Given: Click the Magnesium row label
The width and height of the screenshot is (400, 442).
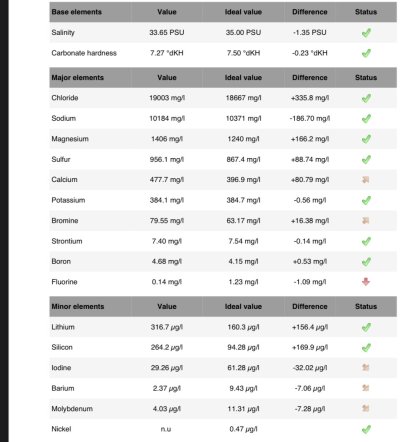Looking at the screenshot, I should coord(70,139).
